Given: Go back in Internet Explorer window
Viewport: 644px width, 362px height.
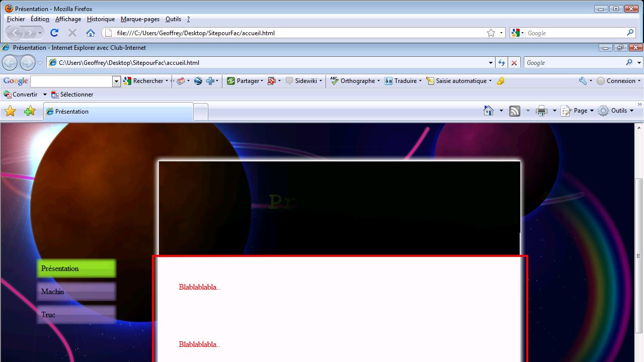Looking at the screenshot, I should pos(10,63).
